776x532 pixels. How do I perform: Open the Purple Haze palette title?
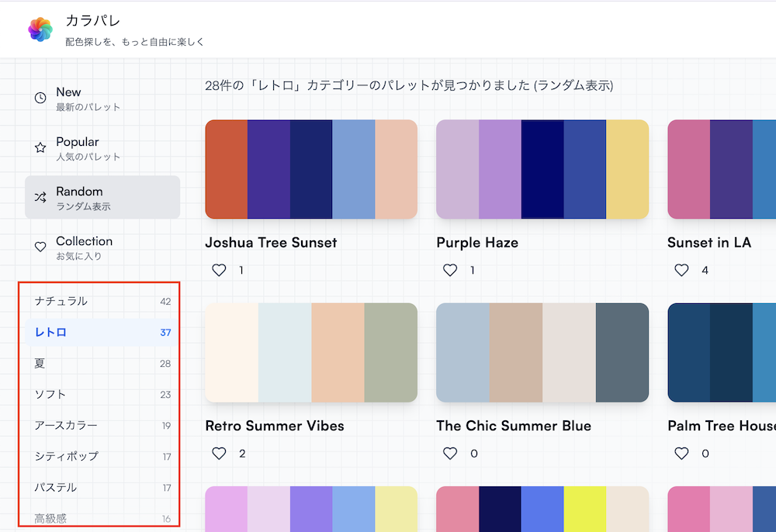(x=477, y=243)
